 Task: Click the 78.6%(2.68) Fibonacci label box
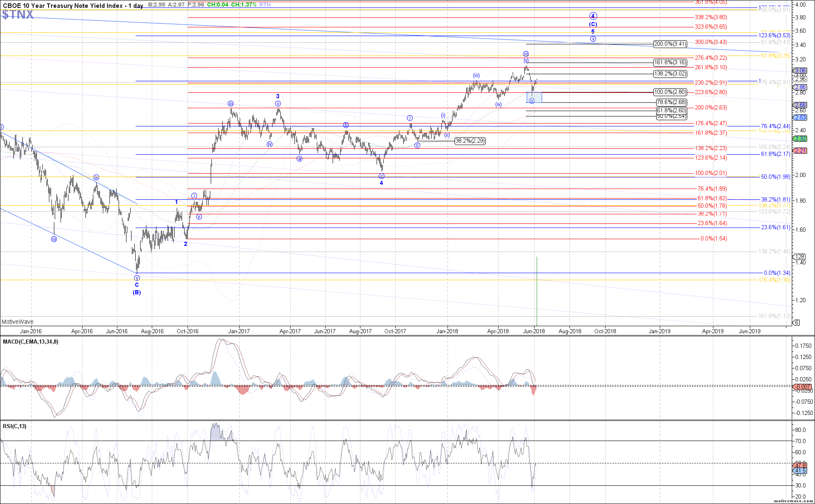point(671,102)
